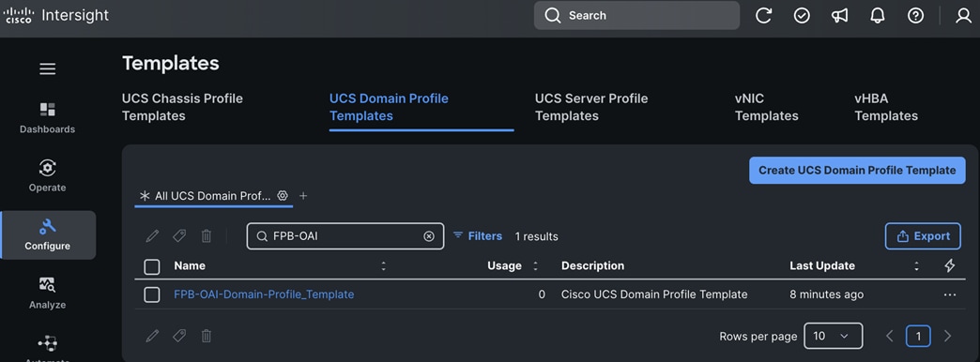Sort by the Name column arrows
Image resolution: width=980 pixels, height=362 pixels.
(x=383, y=266)
